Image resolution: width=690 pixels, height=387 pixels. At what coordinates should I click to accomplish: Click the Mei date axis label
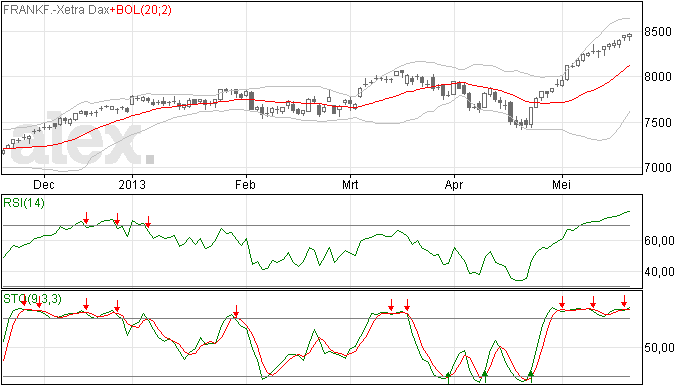562,184
